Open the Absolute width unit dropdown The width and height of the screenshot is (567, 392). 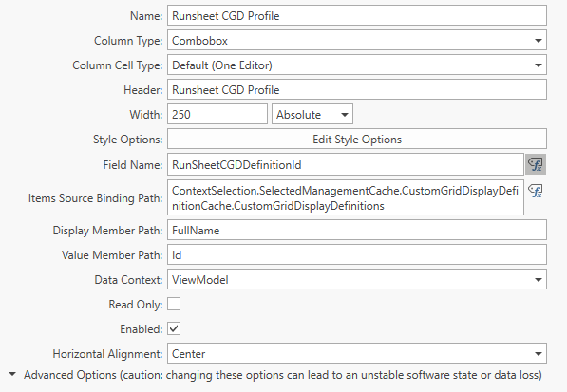pyautogui.click(x=312, y=114)
